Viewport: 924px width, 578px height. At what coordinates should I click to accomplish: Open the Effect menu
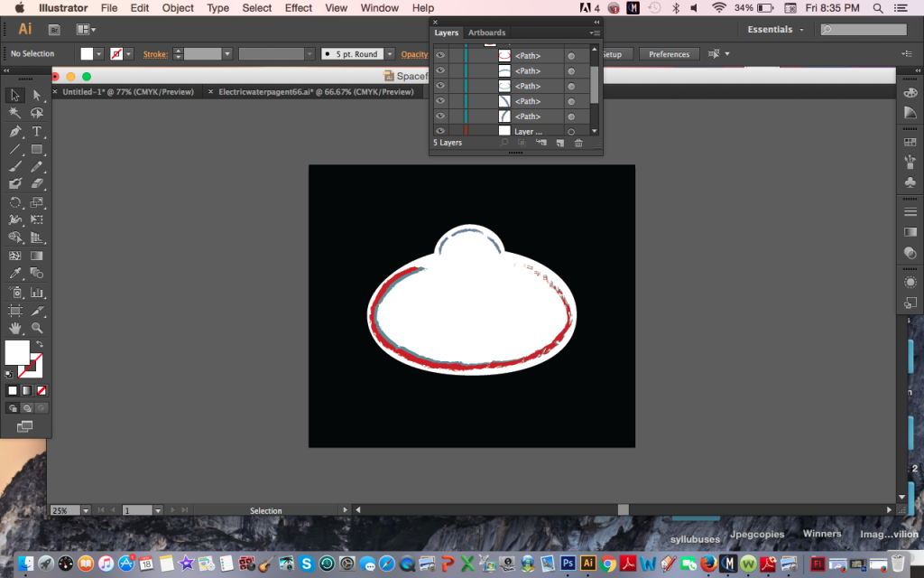click(x=298, y=8)
